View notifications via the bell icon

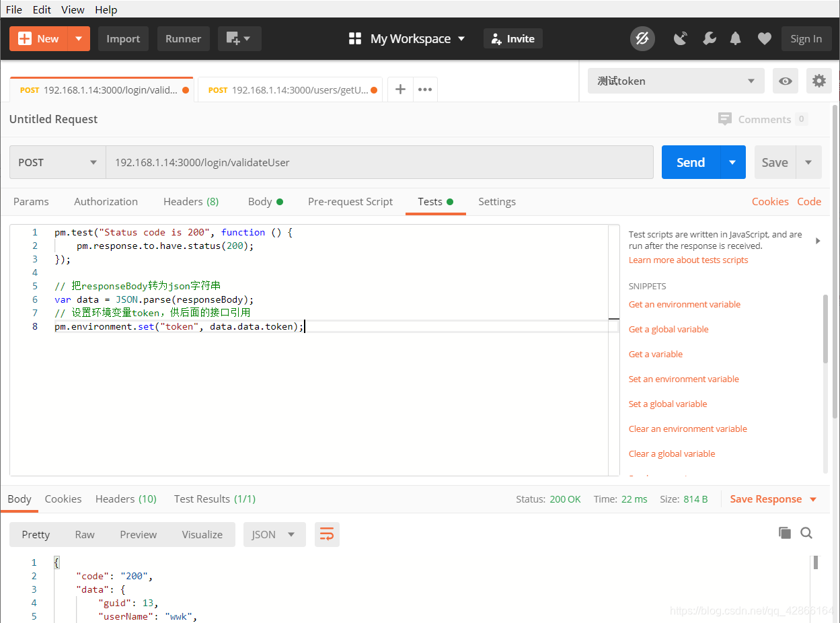click(x=736, y=38)
